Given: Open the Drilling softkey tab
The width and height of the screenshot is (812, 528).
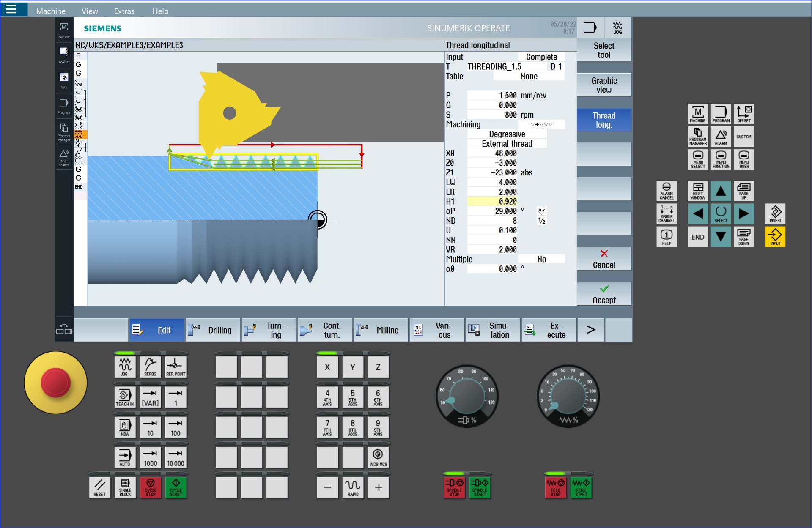Looking at the screenshot, I should click(x=212, y=330).
